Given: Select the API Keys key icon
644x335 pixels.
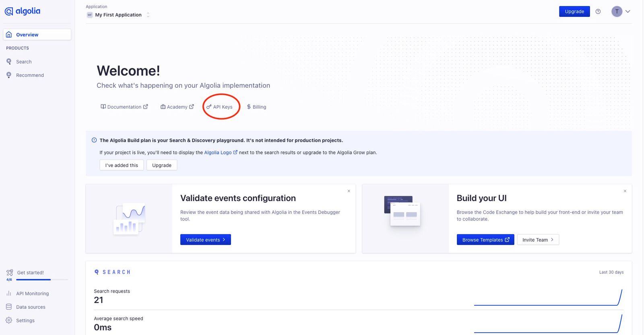Looking at the screenshot, I should [x=209, y=107].
